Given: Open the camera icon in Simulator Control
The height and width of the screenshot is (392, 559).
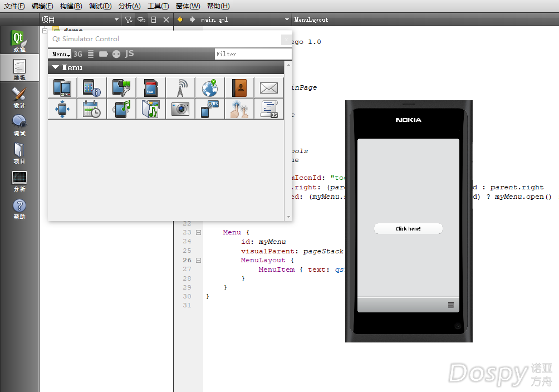Looking at the screenshot, I should [180, 109].
